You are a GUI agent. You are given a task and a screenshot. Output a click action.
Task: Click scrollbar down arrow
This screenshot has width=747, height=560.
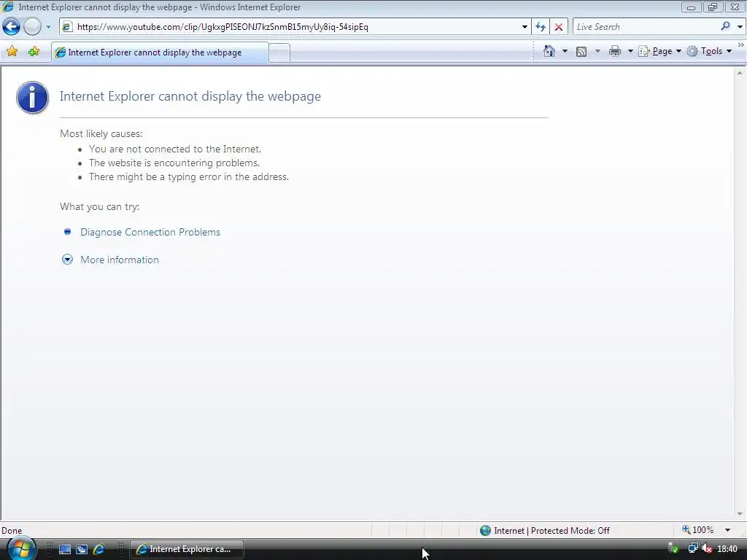pyautogui.click(x=740, y=514)
